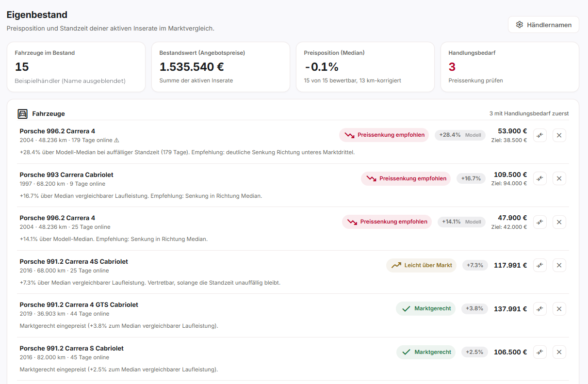Screen dimensions: 588x384
Task: Click the 117.991 € price
Action: coord(510,265)
